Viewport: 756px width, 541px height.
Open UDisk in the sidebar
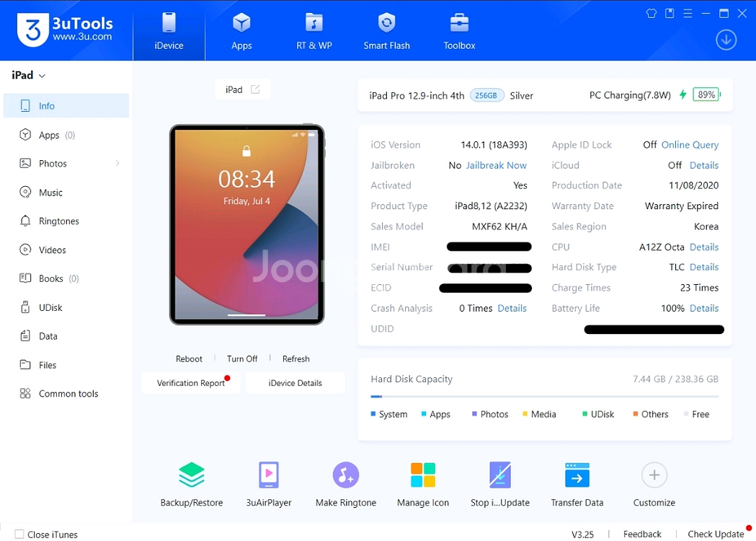[66, 307]
